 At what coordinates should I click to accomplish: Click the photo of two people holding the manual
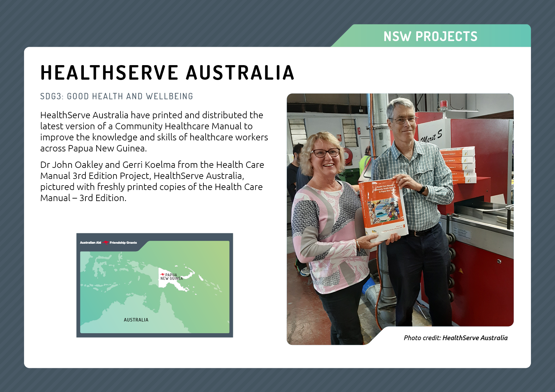click(x=400, y=219)
